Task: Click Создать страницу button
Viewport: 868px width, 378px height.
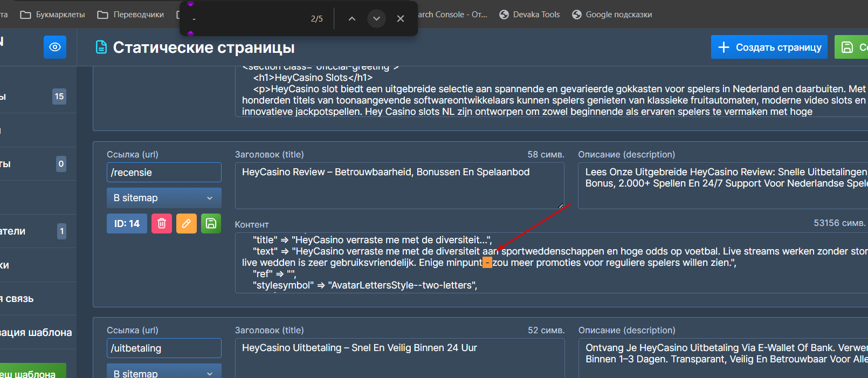Action: click(x=769, y=47)
